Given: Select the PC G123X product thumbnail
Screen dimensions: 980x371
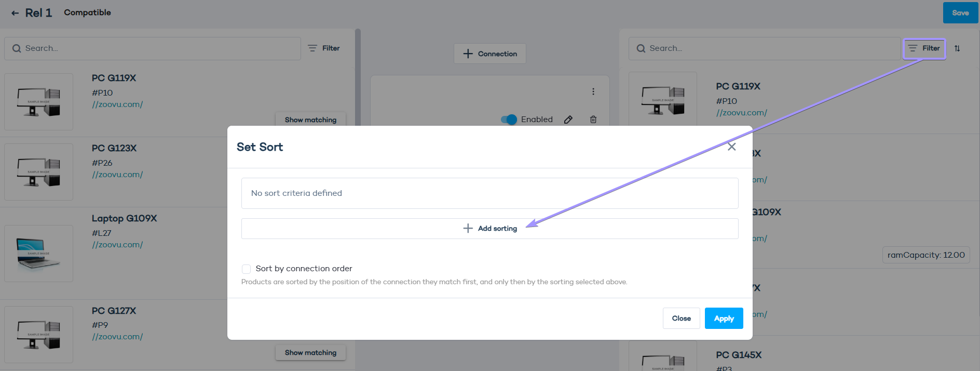Looking at the screenshot, I should click(x=39, y=172).
